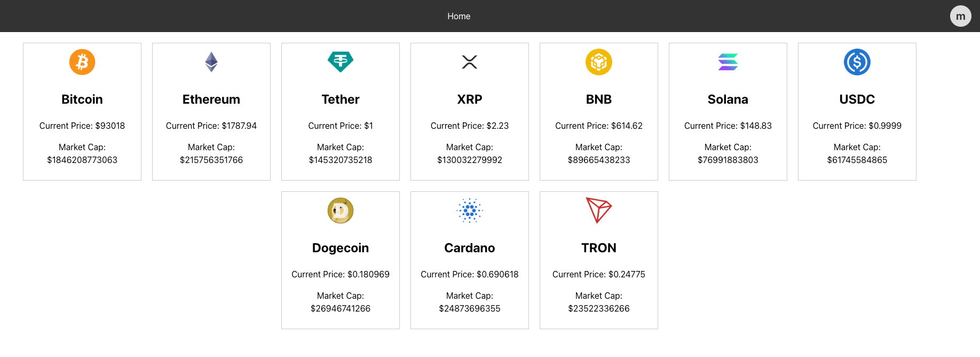Click the Solana card title
Screen dimensions: 980x357
tap(728, 99)
